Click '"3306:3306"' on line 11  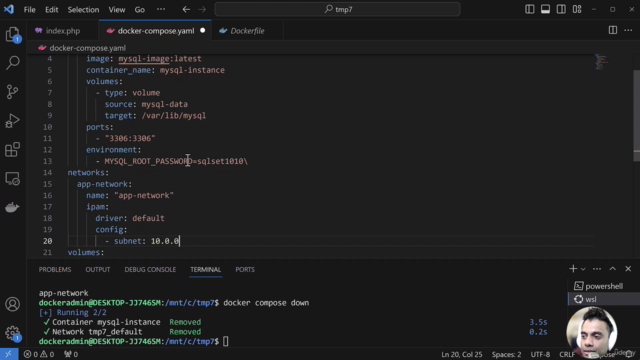(130, 138)
